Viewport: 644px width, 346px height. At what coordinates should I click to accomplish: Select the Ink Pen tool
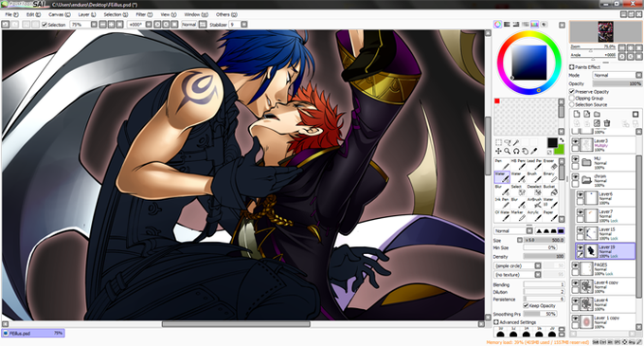pos(502,203)
